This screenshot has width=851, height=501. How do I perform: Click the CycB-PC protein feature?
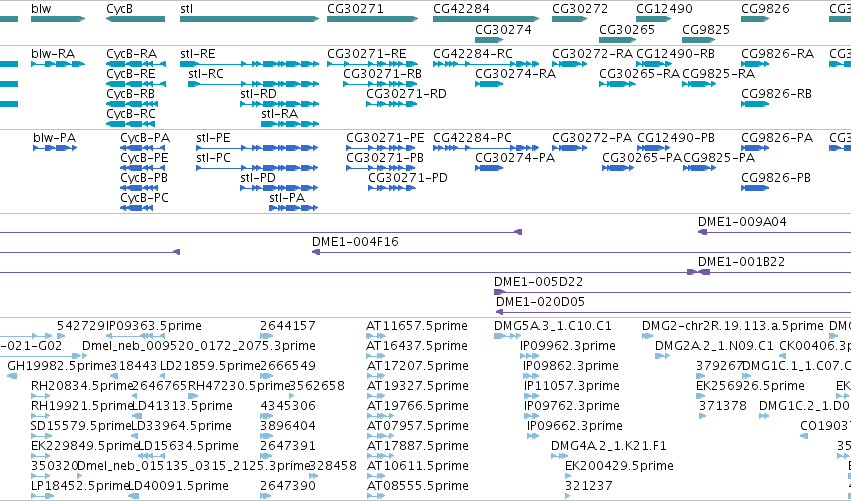tap(137, 208)
